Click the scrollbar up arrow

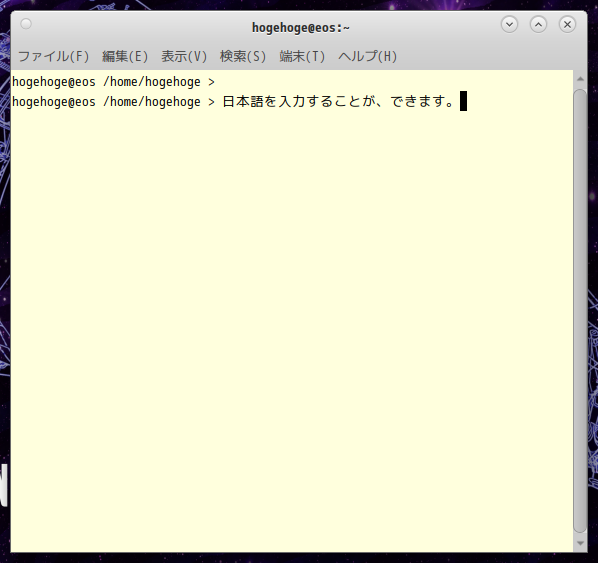tap(580, 79)
